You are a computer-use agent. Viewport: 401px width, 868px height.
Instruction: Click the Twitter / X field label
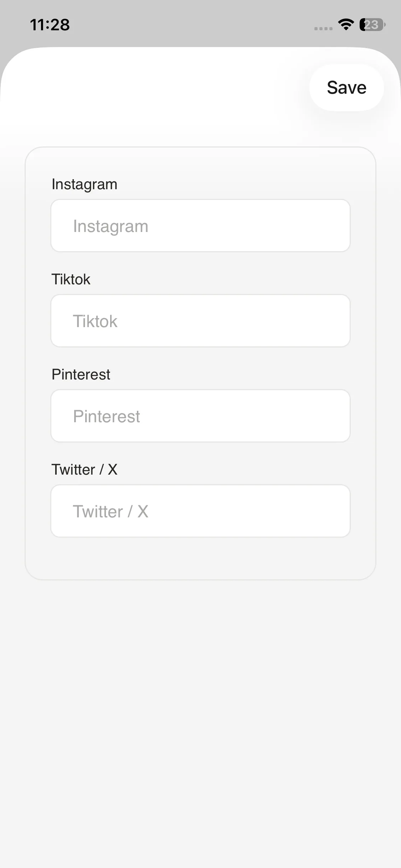click(84, 470)
